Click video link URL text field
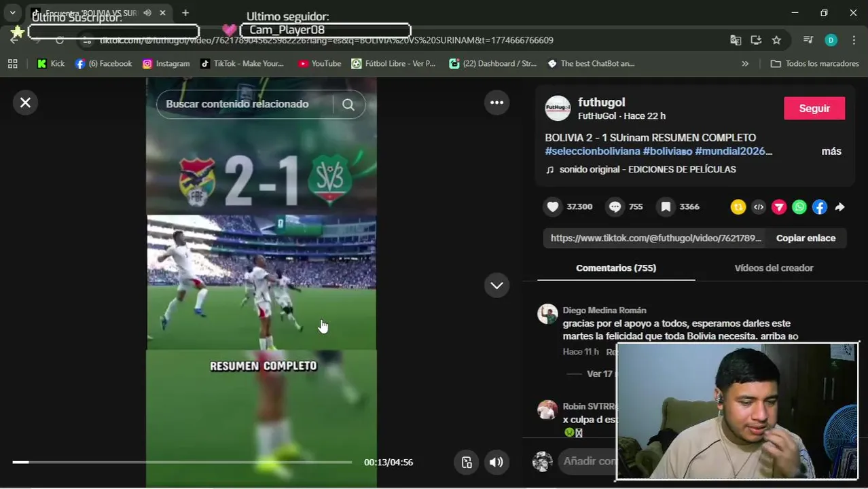868x489 pixels. [x=656, y=238]
